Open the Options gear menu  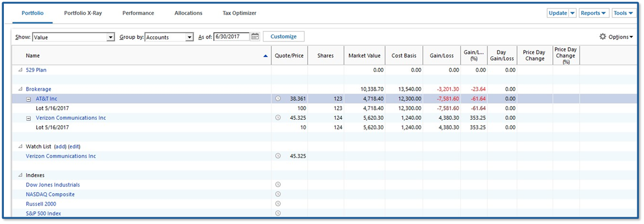(615, 37)
